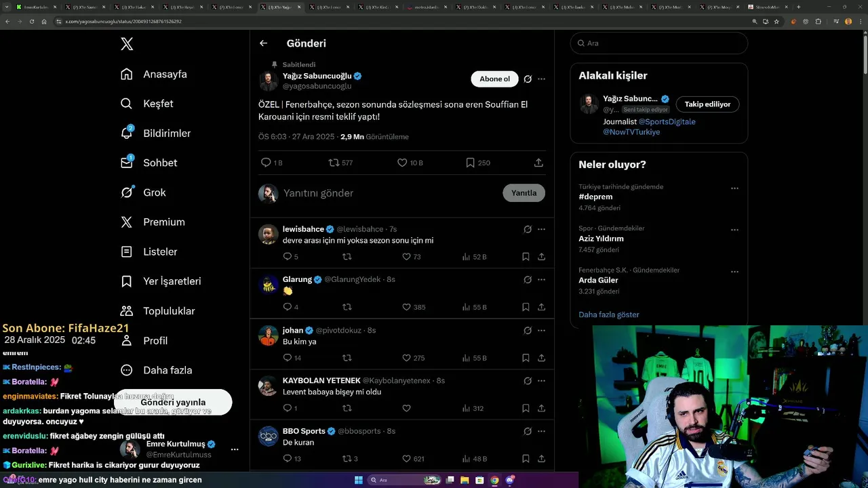
Task: Click the Abone ol button
Action: pyautogui.click(x=494, y=79)
